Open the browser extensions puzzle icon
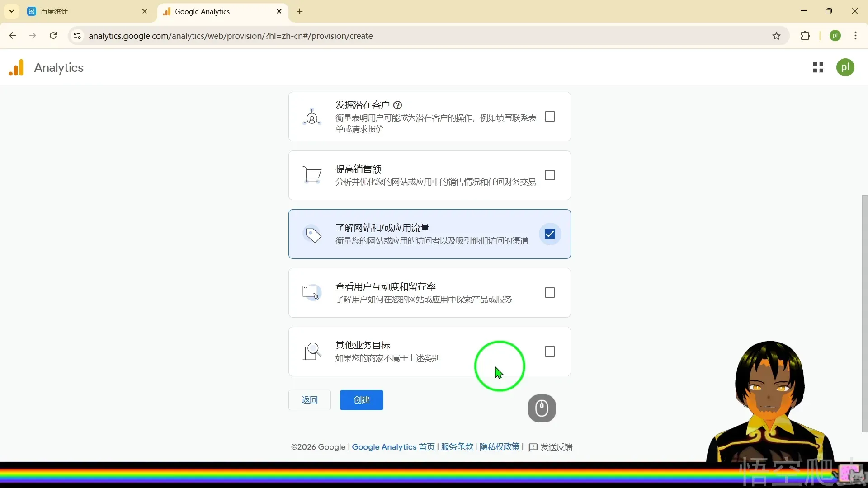 pos(805,36)
